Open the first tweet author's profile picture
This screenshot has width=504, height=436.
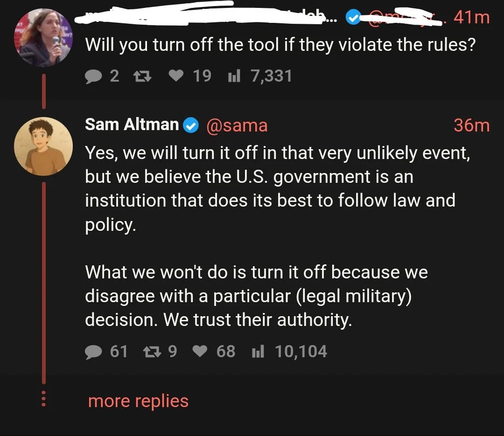43,38
